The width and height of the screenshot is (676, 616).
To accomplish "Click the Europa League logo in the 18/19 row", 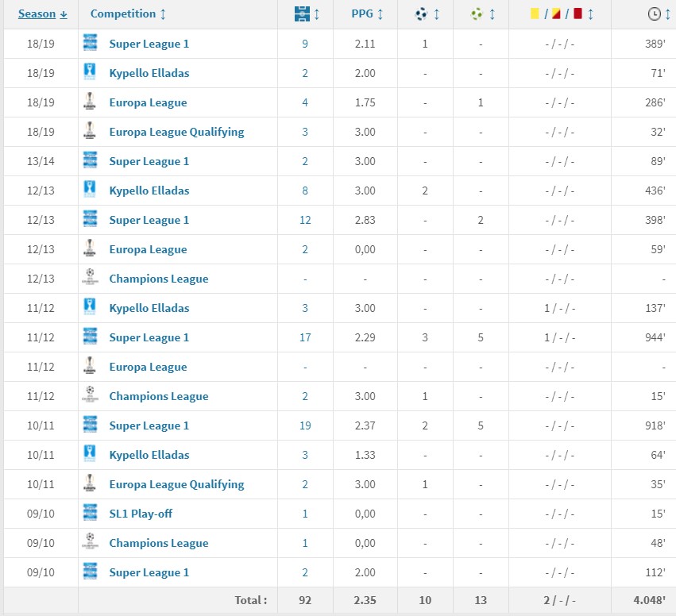I will tap(90, 102).
